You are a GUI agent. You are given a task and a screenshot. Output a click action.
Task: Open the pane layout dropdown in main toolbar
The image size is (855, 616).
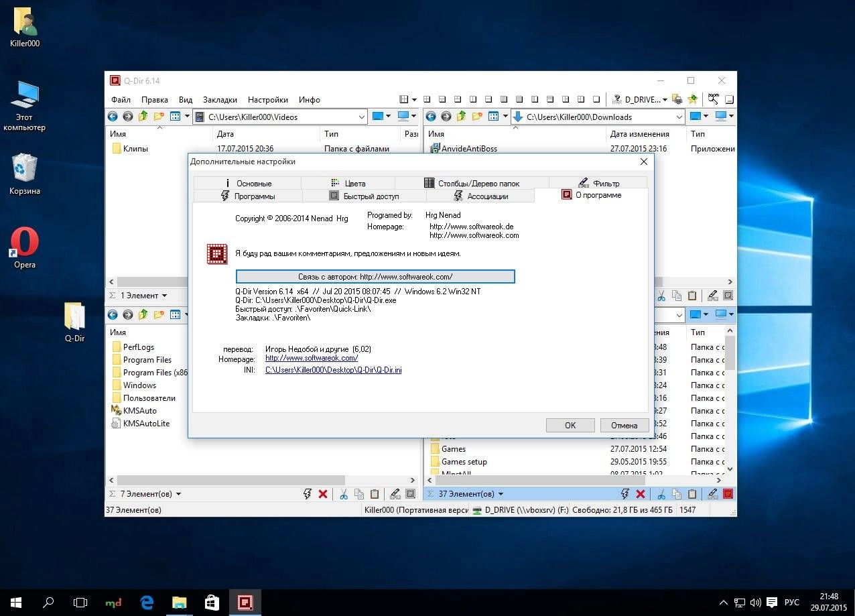click(x=414, y=99)
